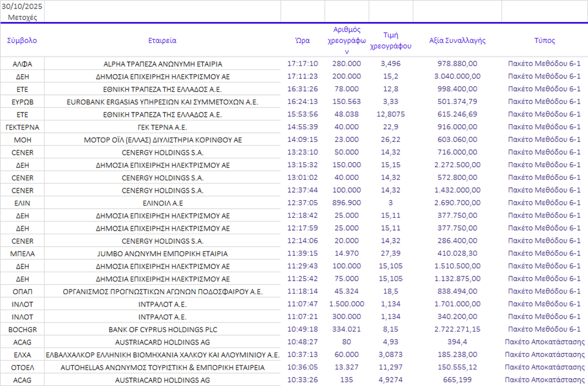Click the value 1.510.500,00
The image size is (588, 386).
pos(457,266)
